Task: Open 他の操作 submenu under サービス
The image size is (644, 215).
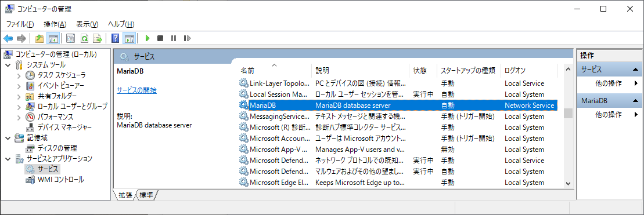Action: pyautogui.click(x=609, y=83)
